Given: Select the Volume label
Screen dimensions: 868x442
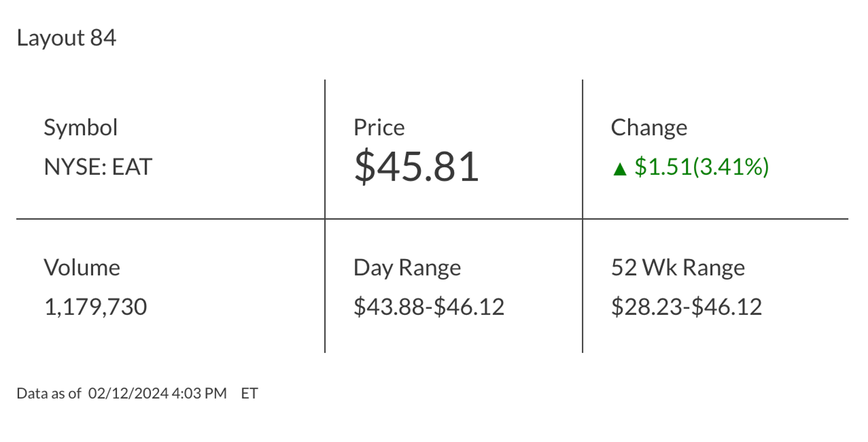Looking at the screenshot, I should (81, 267).
